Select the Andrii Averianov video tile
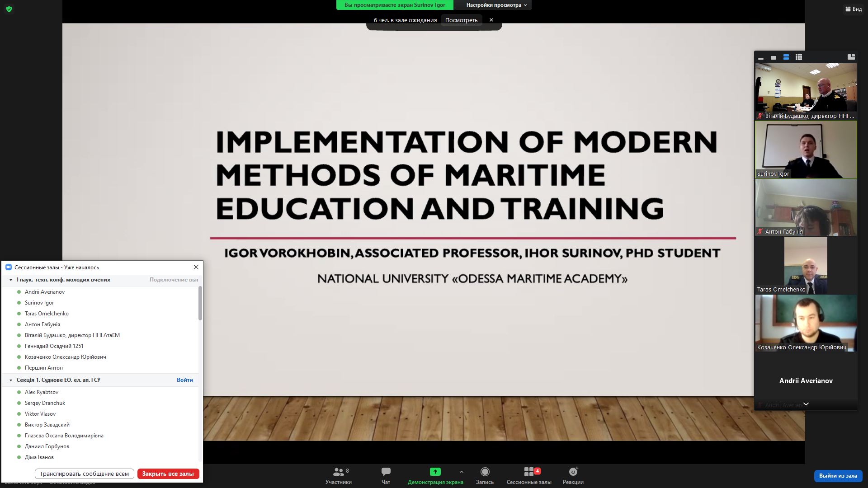 pos(806,381)
